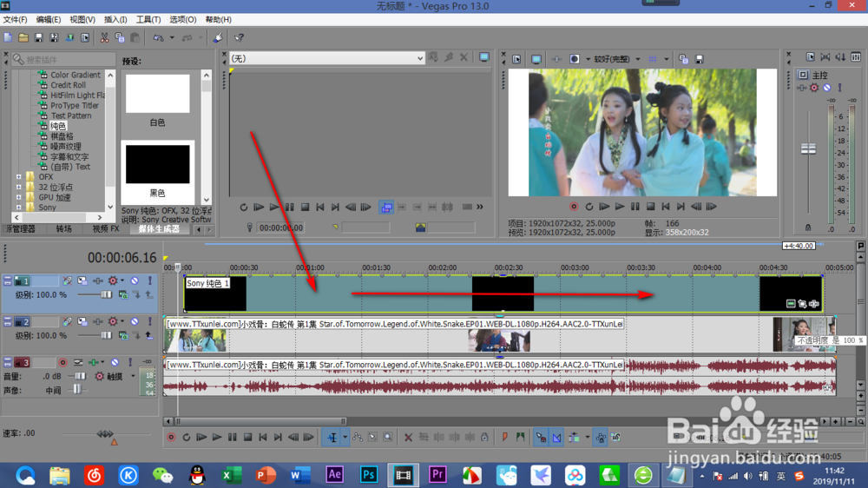This screenshot has width=868, height=488.
Task: Open track 1 automation settings gear
Action: pyautogui.click(x=113, y=280)
